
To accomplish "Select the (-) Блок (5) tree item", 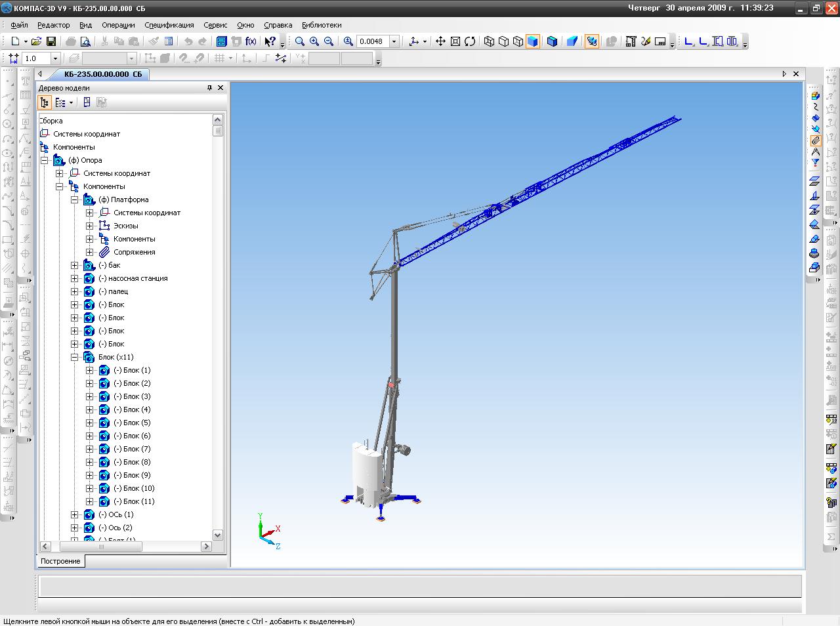I will pyautogui.click(x=132, y=423).
